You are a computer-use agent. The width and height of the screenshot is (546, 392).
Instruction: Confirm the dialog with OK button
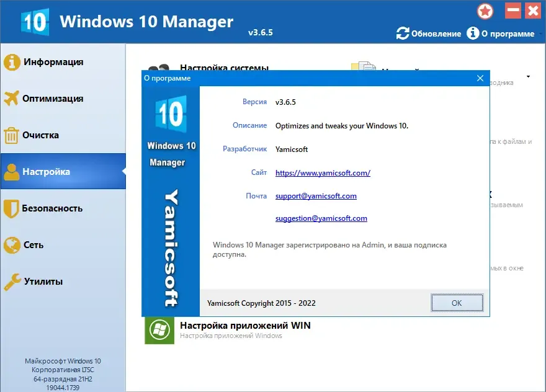pyautogui.click(x=457, y=303)
